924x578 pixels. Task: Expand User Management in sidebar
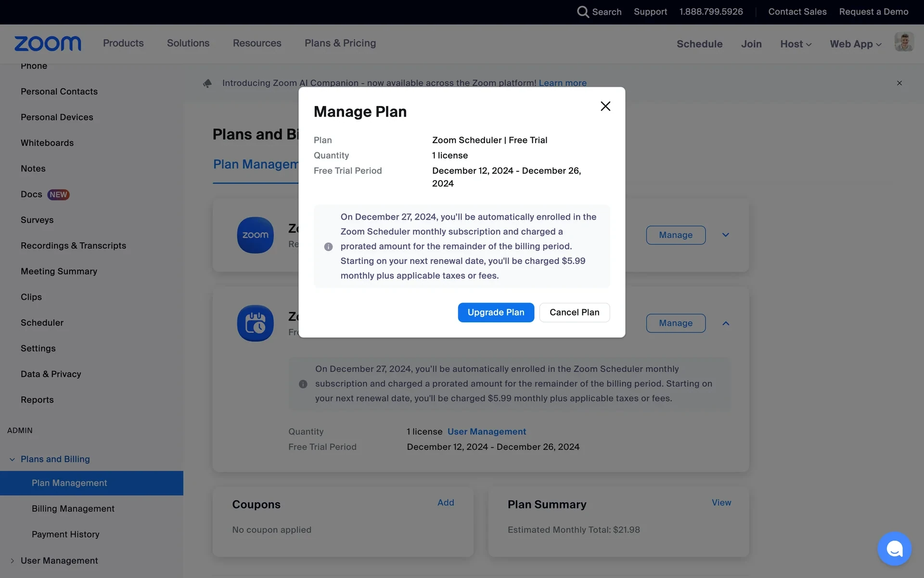coord(12,561)
